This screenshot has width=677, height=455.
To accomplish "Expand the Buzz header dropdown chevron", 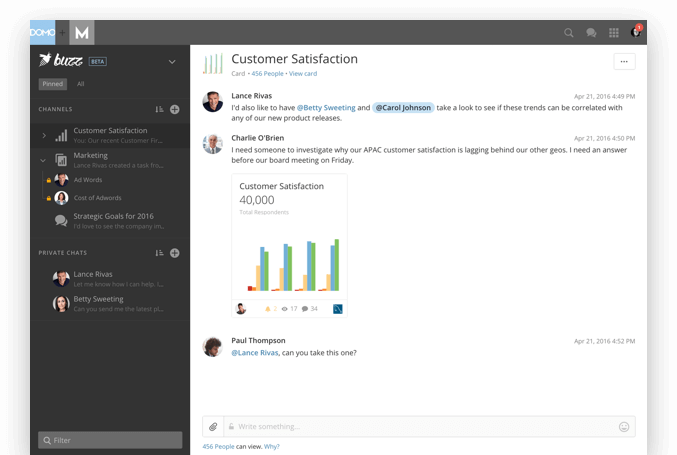I will click(x=172, y=62).
